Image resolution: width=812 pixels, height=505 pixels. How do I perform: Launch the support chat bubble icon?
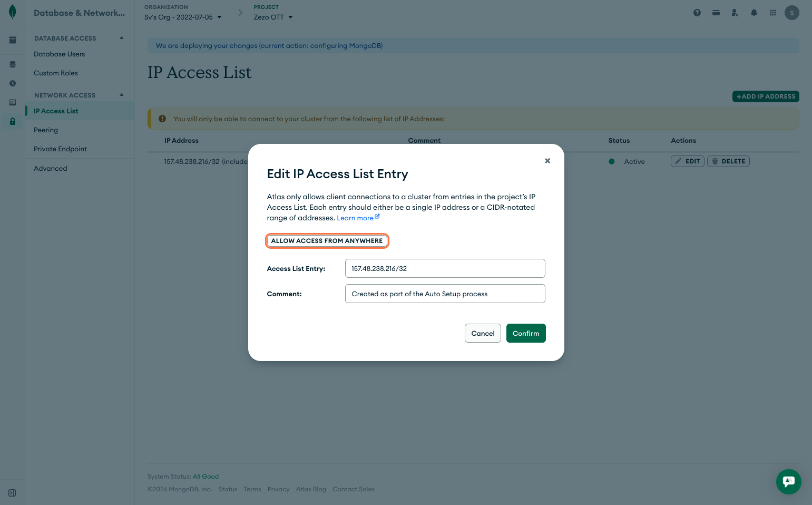(x=788, y=481)
